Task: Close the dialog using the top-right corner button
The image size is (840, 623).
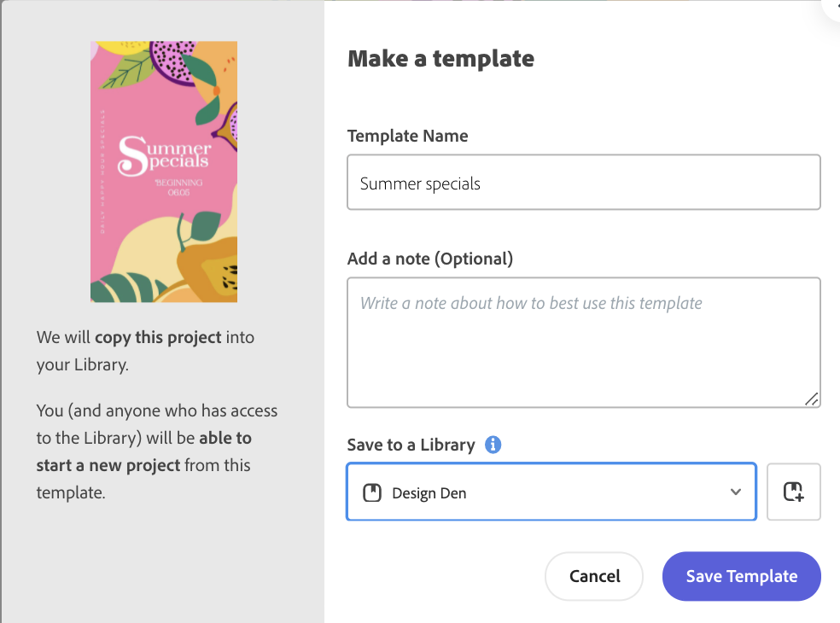Action: point(832,7)
